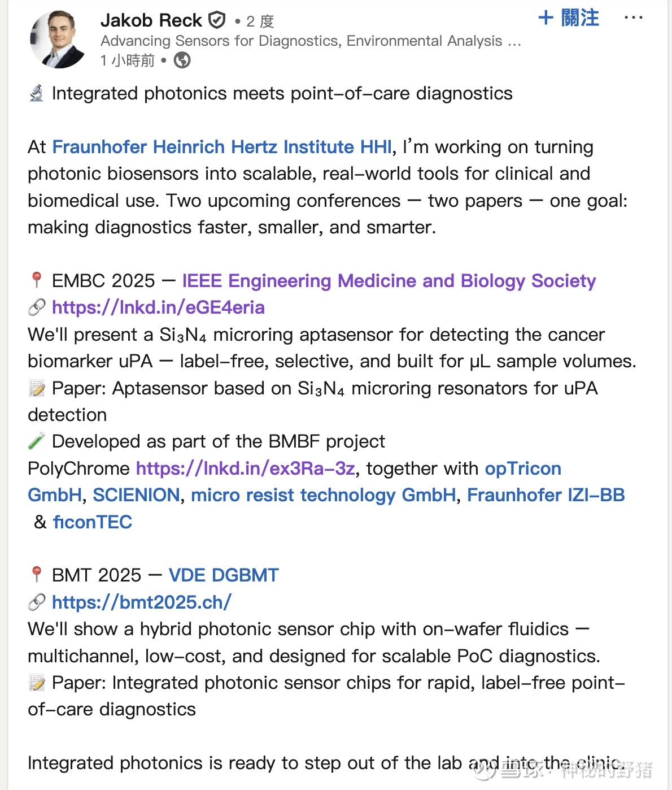Visit the SCIENION company page
672x790 pixels.
coord(136,495)
